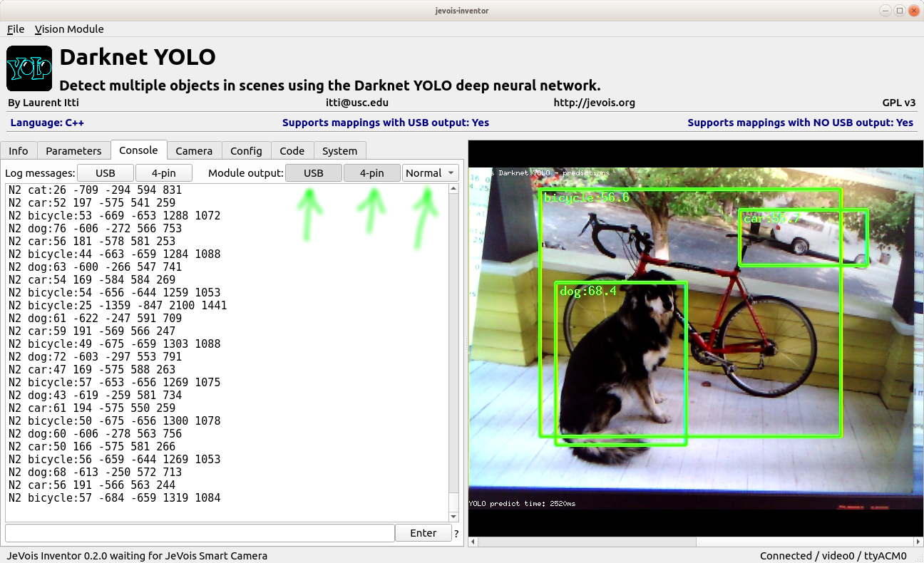The height and width of the screenshot is (563, 924).
Task: Open the File menu
Action: (16, 29)
